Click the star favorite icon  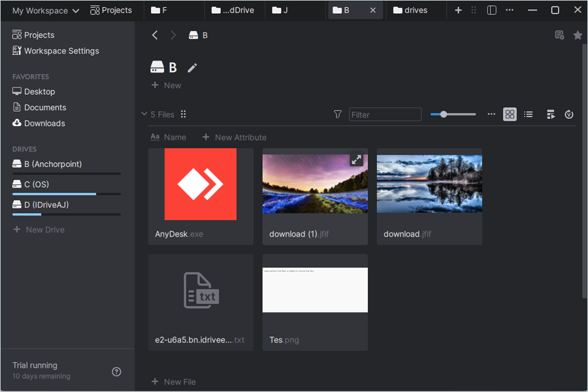tap(578, 35)
